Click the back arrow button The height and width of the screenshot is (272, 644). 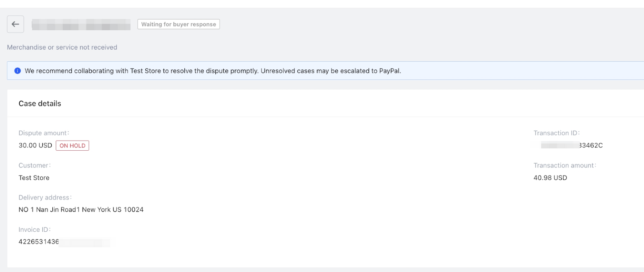pyautogui.click(x=15, y=24)
